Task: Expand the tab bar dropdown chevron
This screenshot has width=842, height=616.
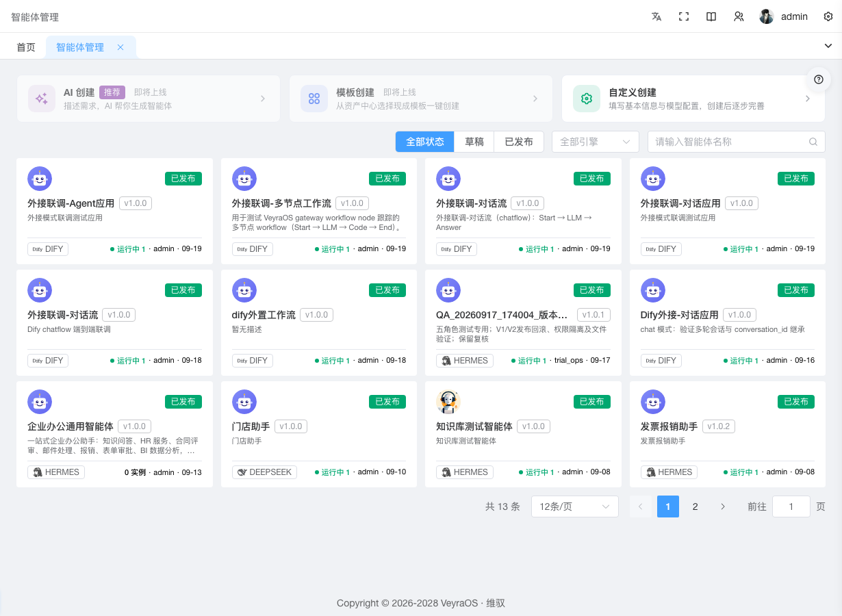Action: coord(828,46)
